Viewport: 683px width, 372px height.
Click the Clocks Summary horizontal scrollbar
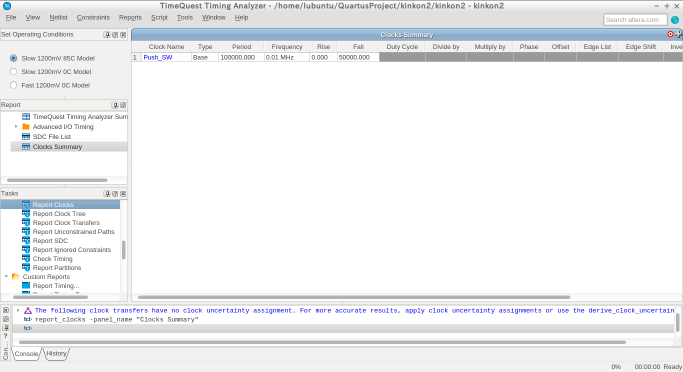click(x=354, y=297)
